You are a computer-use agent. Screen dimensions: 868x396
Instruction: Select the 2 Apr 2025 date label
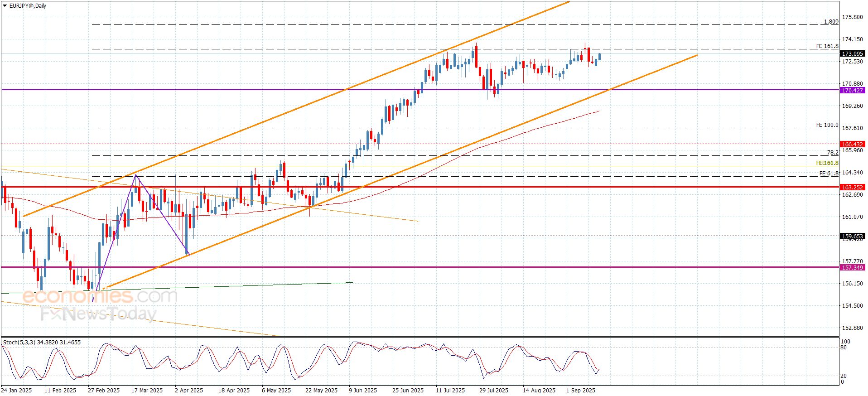[x=189, y=390]
